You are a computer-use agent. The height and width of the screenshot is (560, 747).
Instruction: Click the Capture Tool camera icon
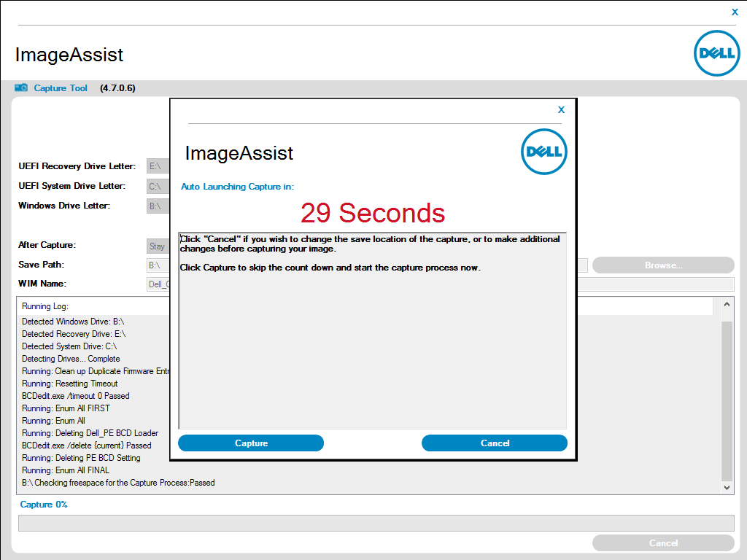tap(21, 87)
